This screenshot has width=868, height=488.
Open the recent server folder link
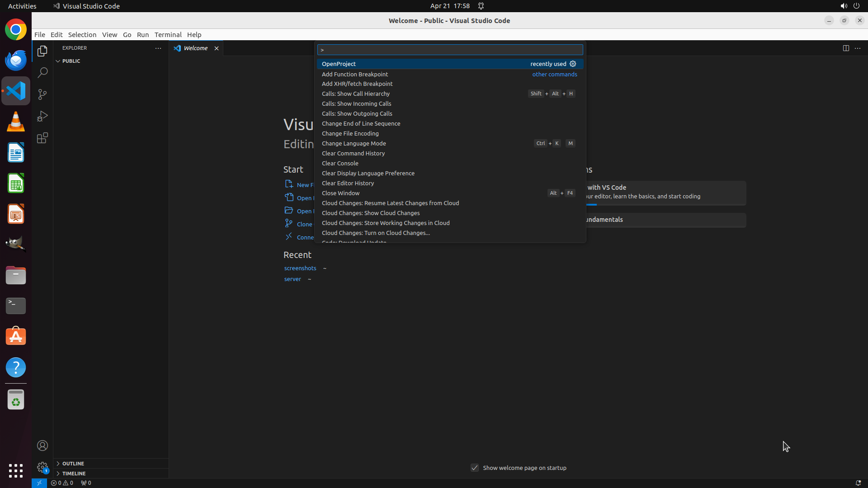[x=292, y=279]
